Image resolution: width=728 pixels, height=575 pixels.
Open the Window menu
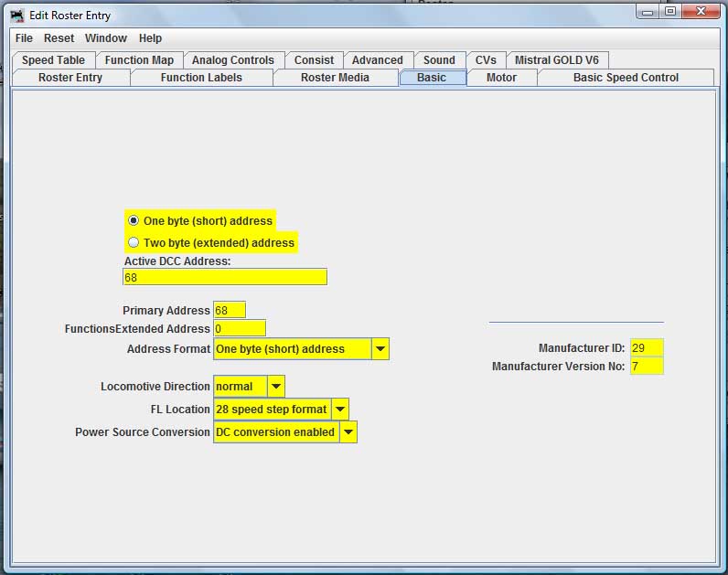coord(106,38)
